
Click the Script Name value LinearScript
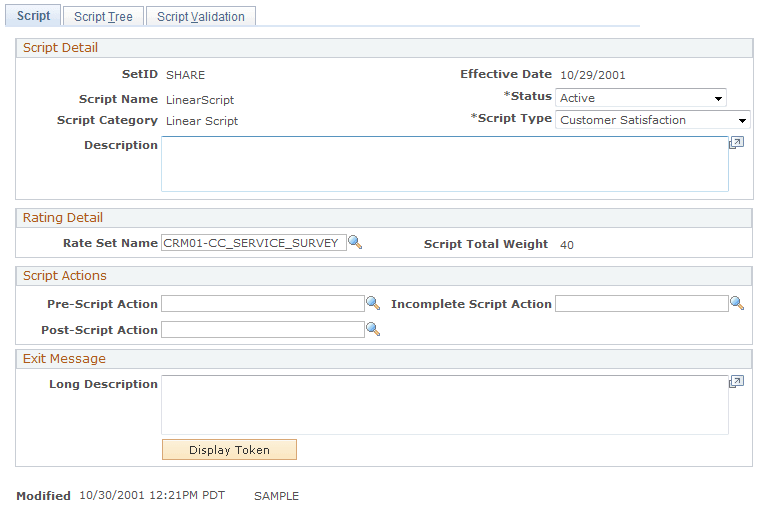pos(200,100)
